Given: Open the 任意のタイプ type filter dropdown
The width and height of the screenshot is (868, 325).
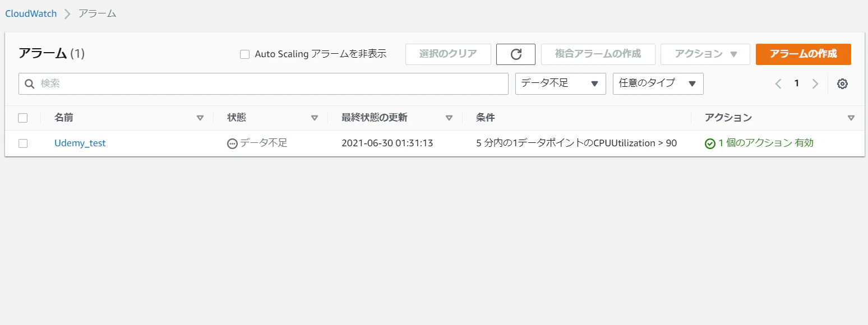Looking at the screenshot, I should pyautogui.click(x=658, y=83).
